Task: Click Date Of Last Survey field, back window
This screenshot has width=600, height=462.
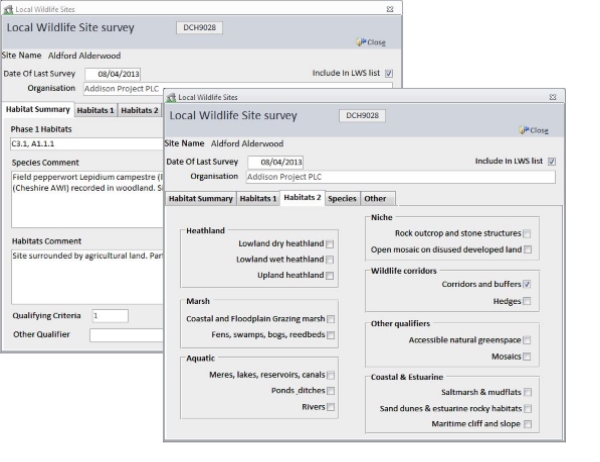Action: pyautogui.click(x=112, y=74)
